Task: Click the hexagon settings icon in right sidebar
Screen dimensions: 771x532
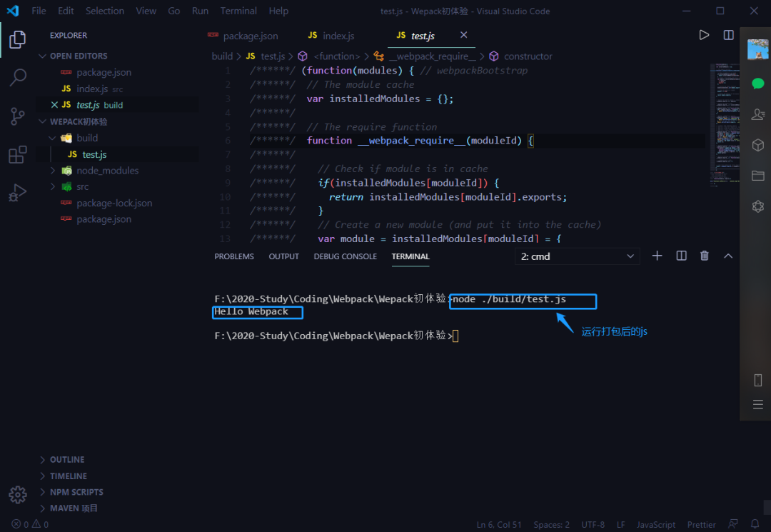Action: coord(757,206)
